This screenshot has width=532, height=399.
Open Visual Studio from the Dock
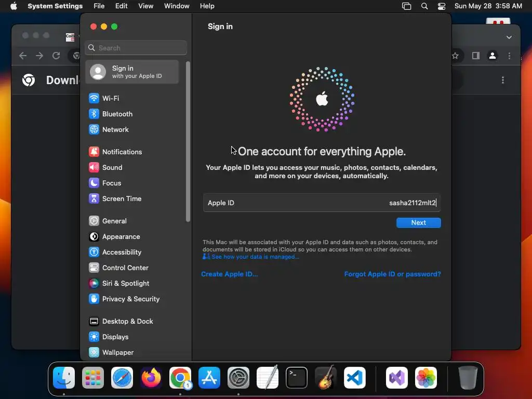click(x=396, y=378)
